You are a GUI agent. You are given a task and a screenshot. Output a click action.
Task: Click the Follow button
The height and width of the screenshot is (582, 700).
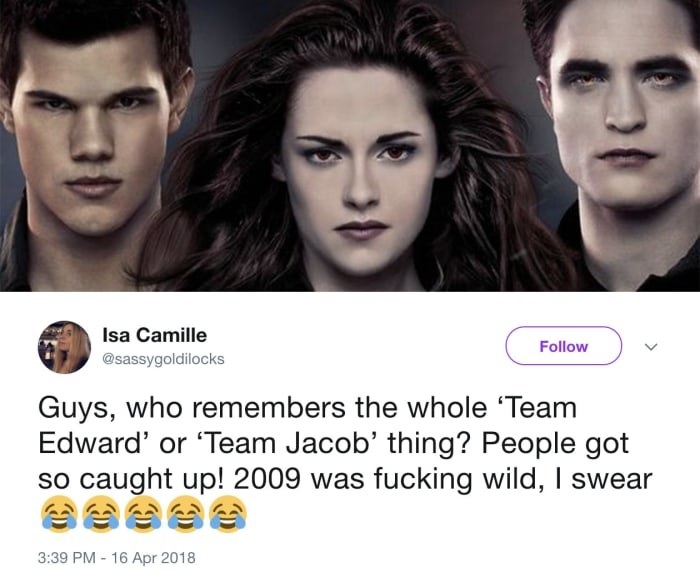pos(563,346)
